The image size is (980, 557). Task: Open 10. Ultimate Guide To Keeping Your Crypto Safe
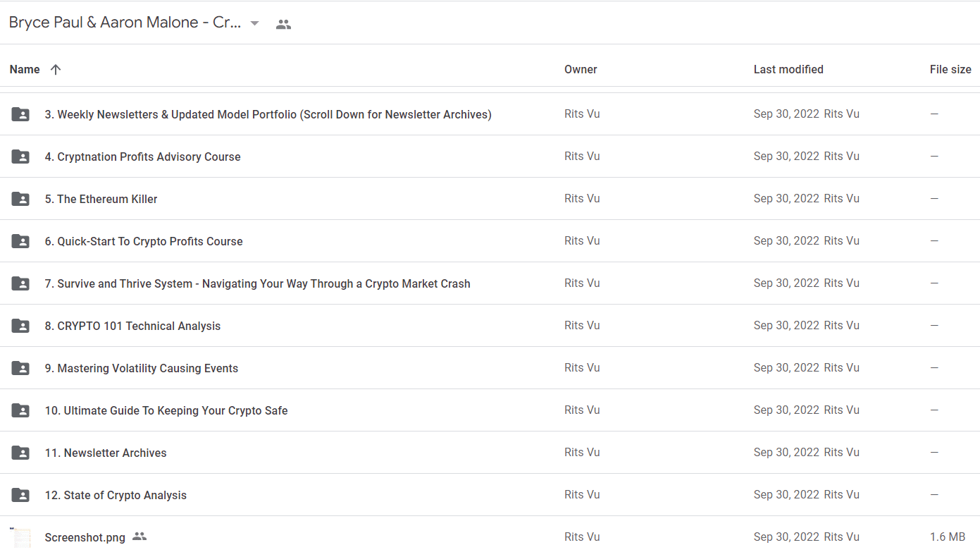click(x=166, y=410)
